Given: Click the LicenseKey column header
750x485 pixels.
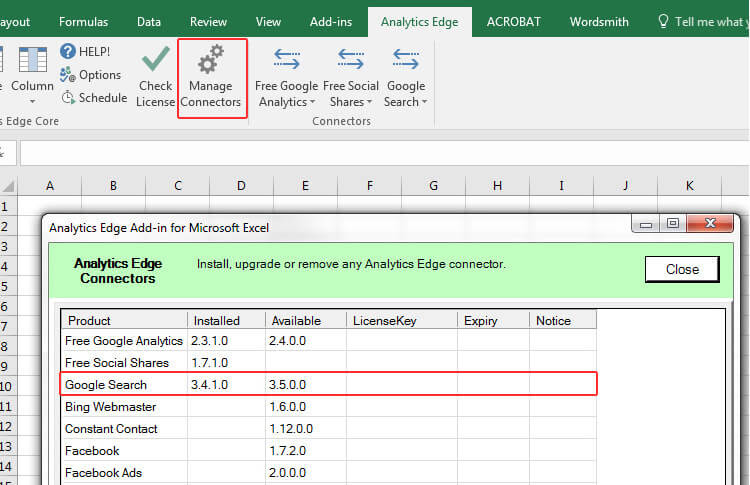Looking at the screenshot, I should (402, 320).
